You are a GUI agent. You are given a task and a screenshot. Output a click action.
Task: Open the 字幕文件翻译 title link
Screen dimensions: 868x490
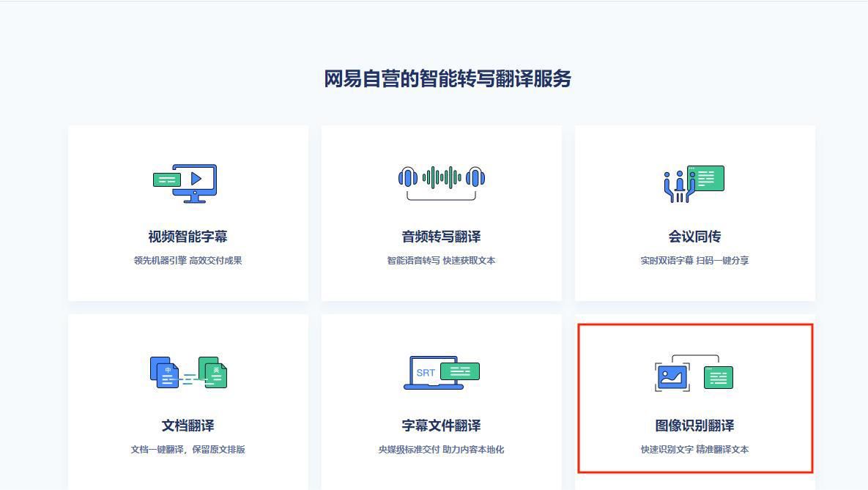point(441,426)
